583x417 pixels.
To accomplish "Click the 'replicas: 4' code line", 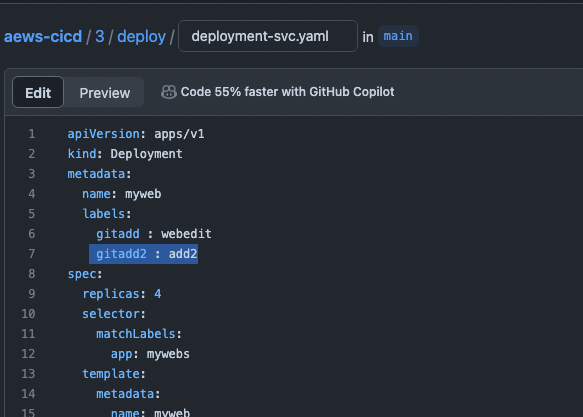I will click(x=122, y=294).
